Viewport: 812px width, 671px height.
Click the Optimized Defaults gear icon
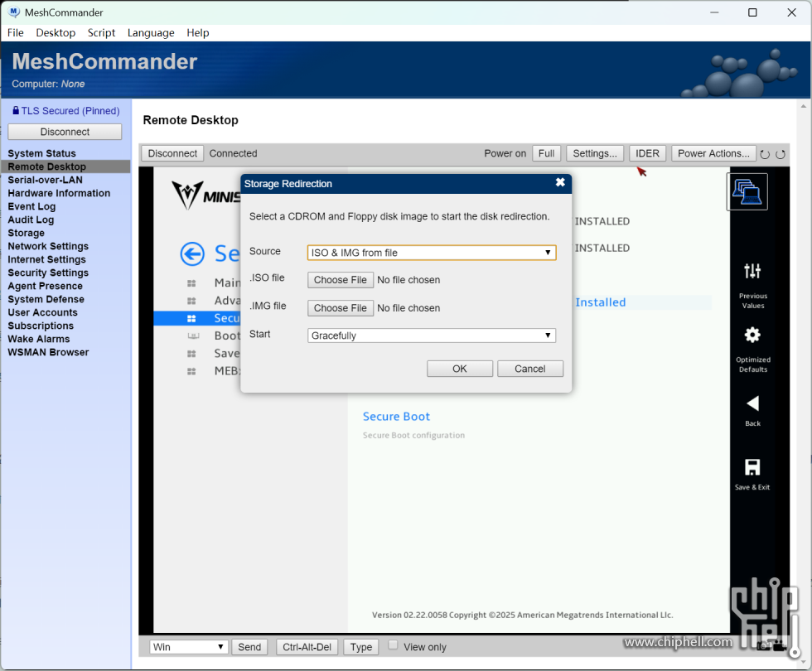[752, 335]
